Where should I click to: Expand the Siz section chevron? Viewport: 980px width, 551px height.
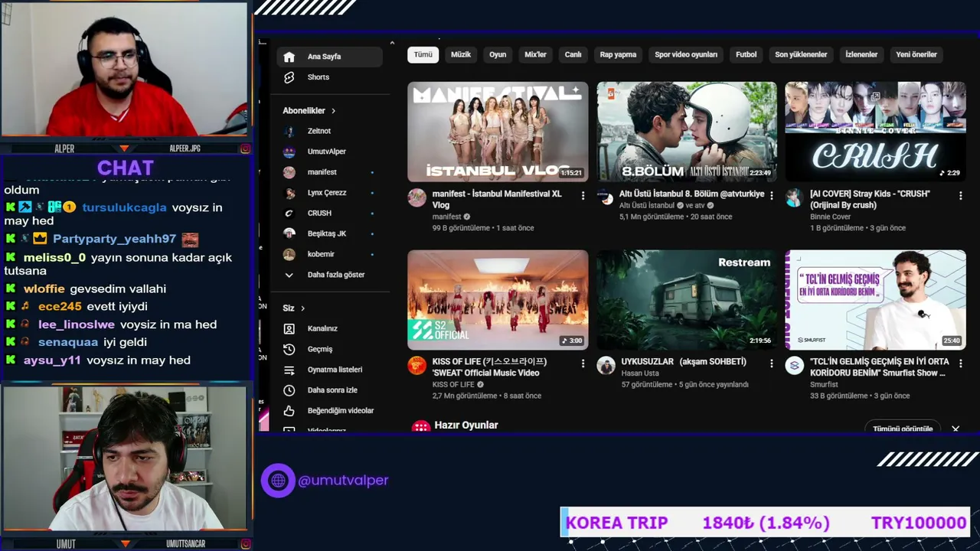click(x=302, y=308)
